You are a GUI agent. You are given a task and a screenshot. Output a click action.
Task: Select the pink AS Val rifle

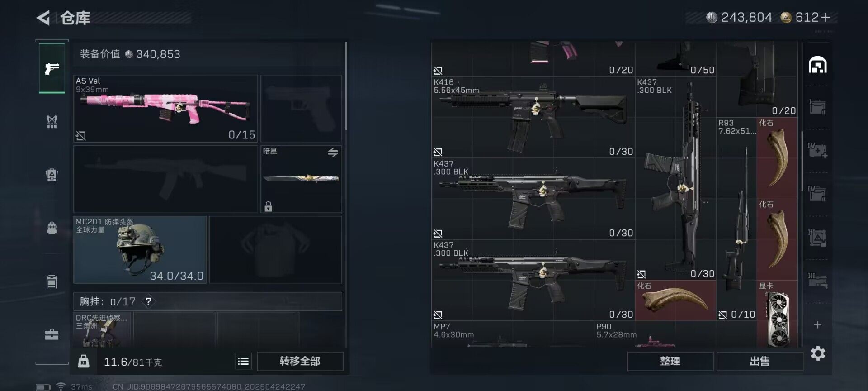pos(165,109)
